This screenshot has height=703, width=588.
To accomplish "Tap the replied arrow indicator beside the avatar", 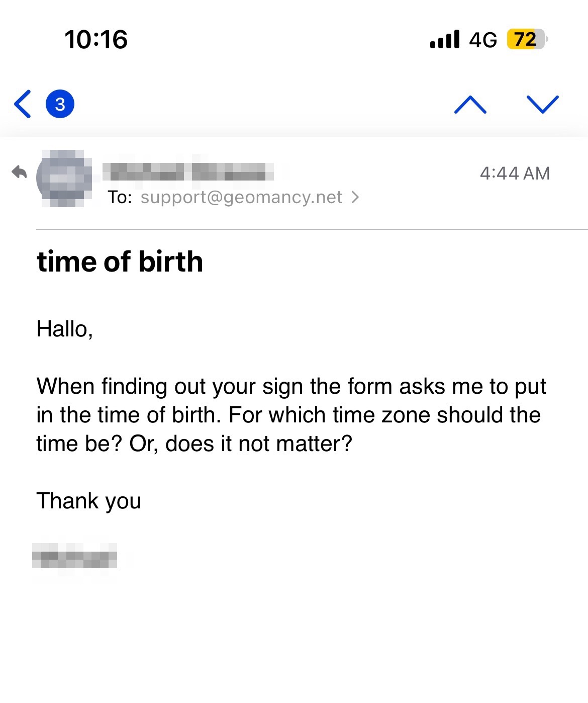I will [x=19, y=172].
